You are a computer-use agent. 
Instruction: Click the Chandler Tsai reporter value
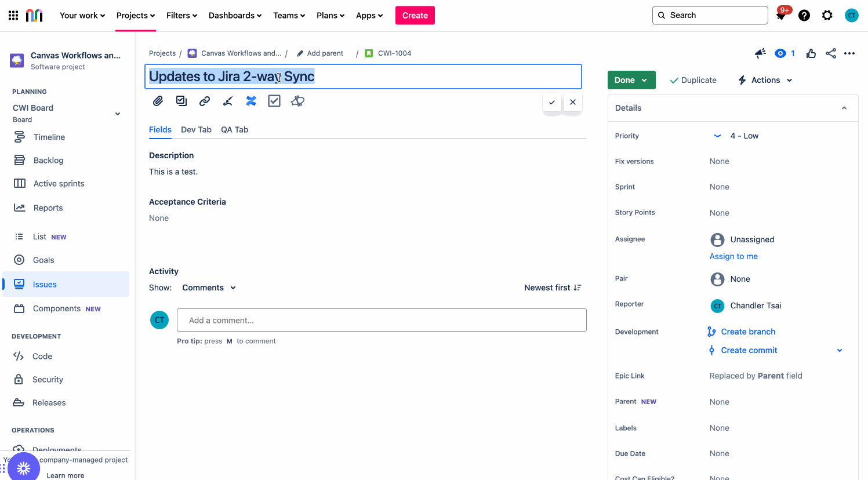point(756,306)
